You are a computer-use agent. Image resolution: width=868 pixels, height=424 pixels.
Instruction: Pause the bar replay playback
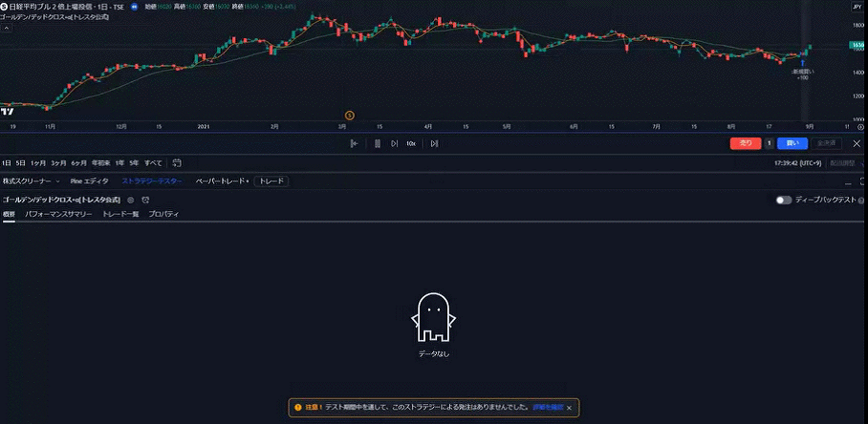tap(378, 143)
